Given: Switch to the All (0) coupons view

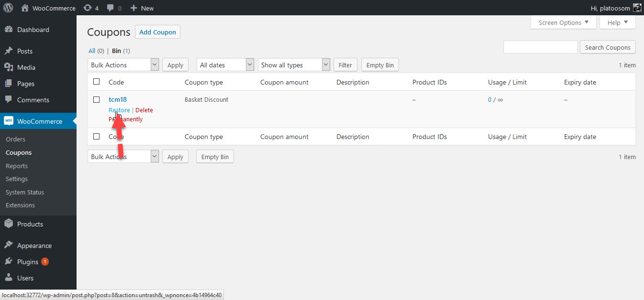Looking at the screenshot, I should coord(96,51).
